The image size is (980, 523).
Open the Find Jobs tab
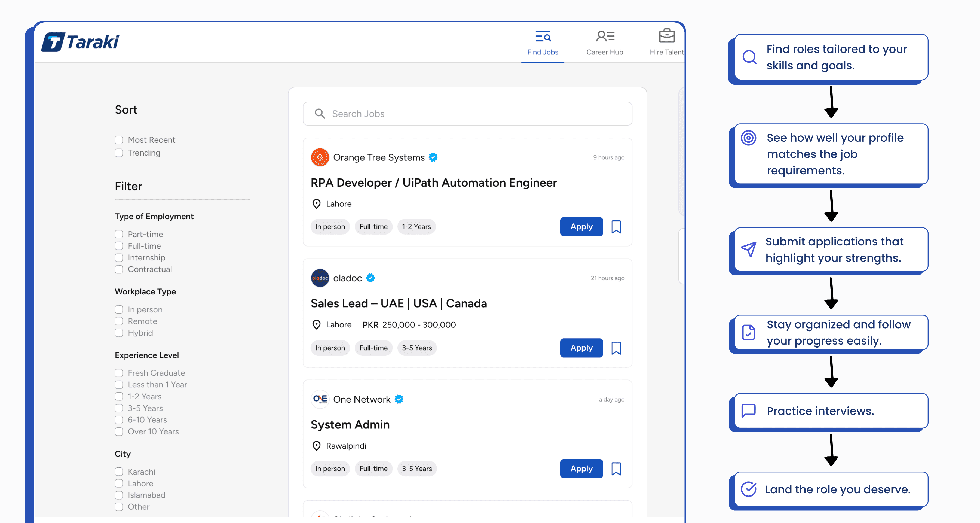pyautogui.click(x=543, y=43)
